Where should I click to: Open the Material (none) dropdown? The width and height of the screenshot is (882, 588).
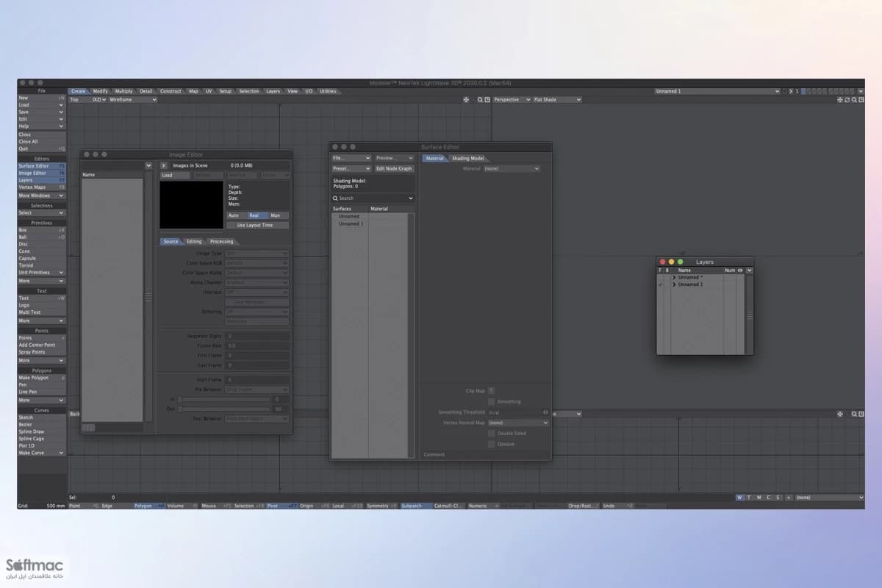pyautogui.click(x=511, y=168)
